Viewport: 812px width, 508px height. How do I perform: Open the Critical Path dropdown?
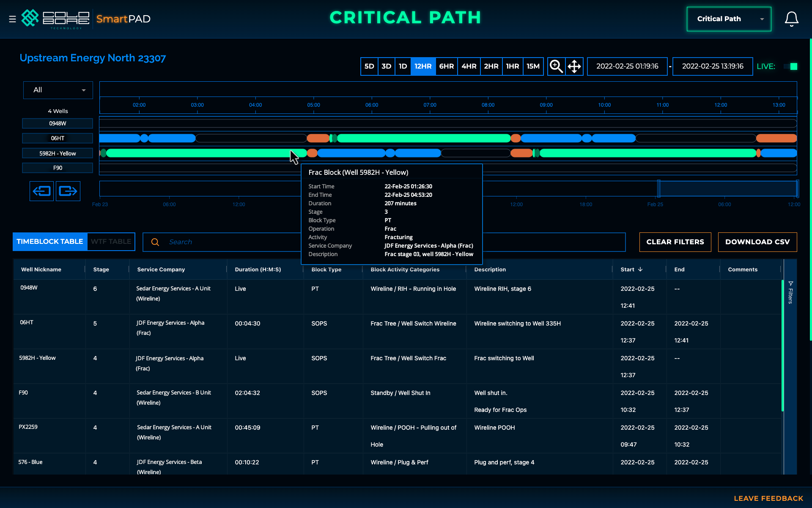point(729,19)
